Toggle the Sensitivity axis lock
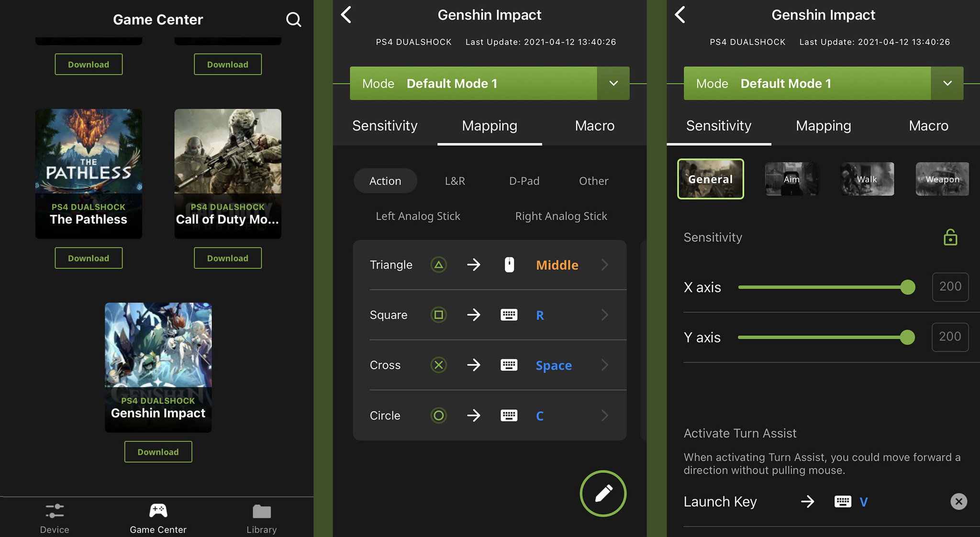980x537 pixels. [x=950, y=237]
